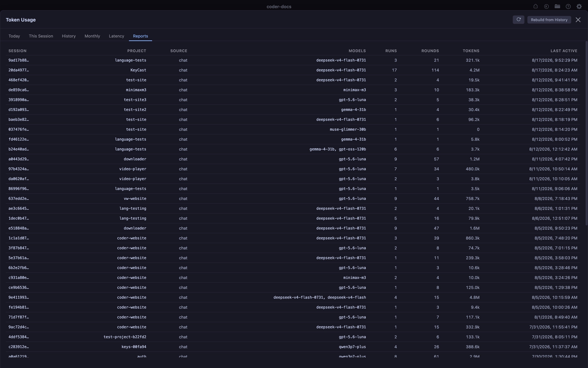Switch to the Latency tab
Viewport: 588px width, 368px height.
click(116, 36)
